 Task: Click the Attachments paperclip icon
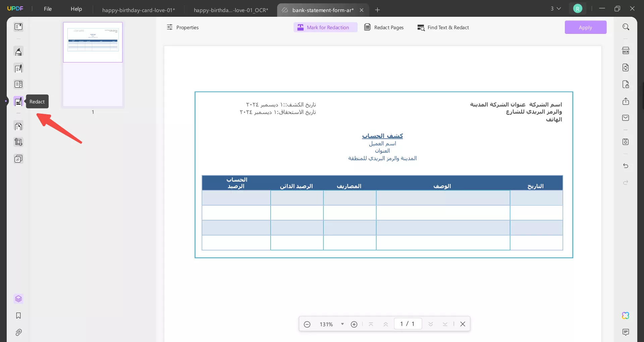(18, 332)
